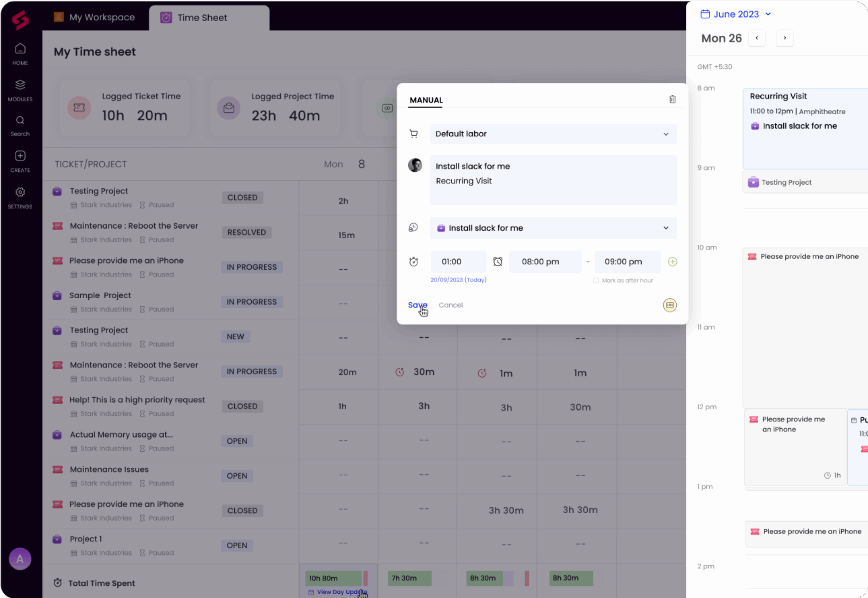Screen dimensions: 868x598
Task: Delete the manual time entry via trash icon
Action: pyautogui.click(x=672, y=99)
